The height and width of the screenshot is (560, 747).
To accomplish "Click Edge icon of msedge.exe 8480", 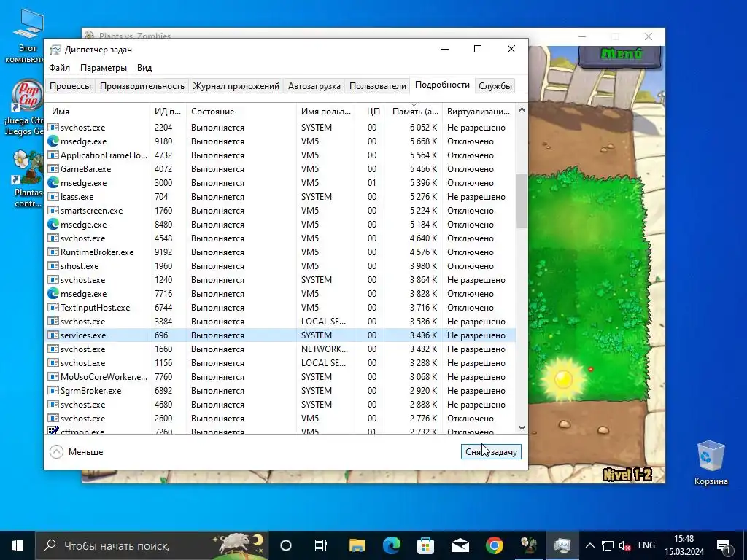I will point(53,225).
